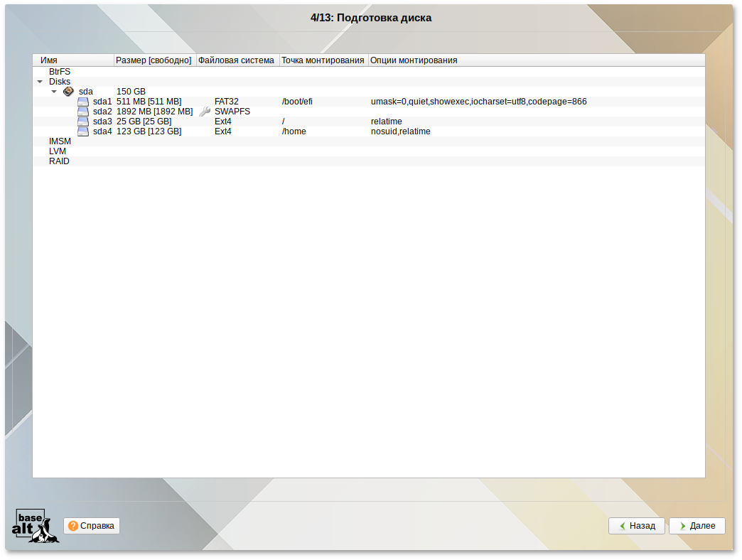This screenshot has width=742, height=560.
Task: Click the Файловая система column header
Action: point(236,60)
